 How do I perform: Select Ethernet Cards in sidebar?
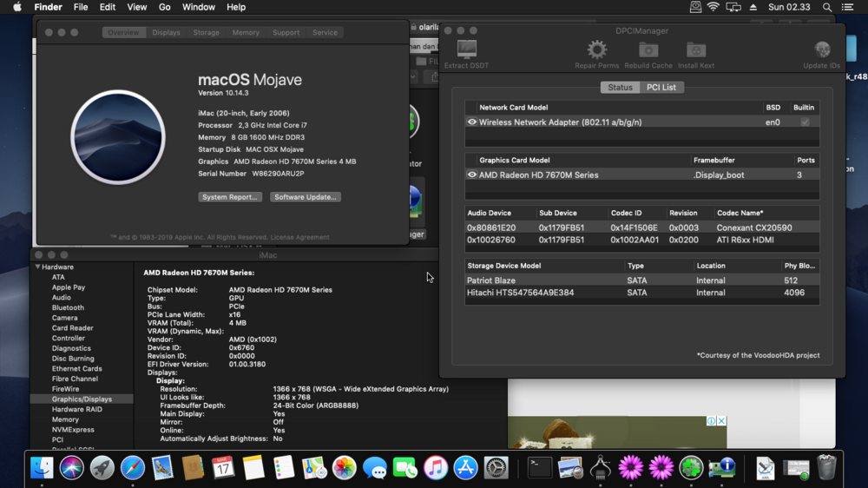point(77,369)
